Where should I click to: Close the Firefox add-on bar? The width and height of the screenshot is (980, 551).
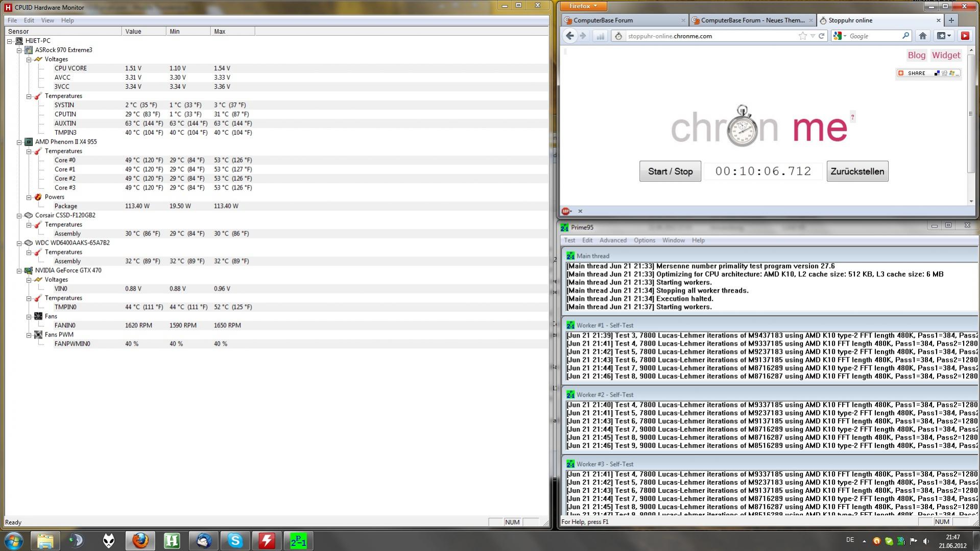(x=580, y=211)
